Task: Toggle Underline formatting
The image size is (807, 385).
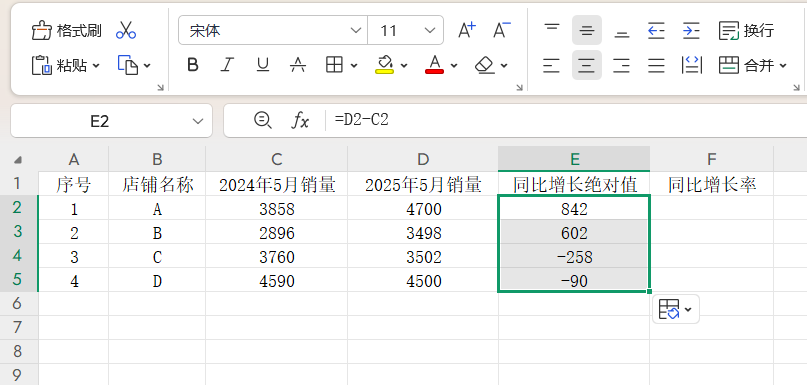Action: coord(263,65)
